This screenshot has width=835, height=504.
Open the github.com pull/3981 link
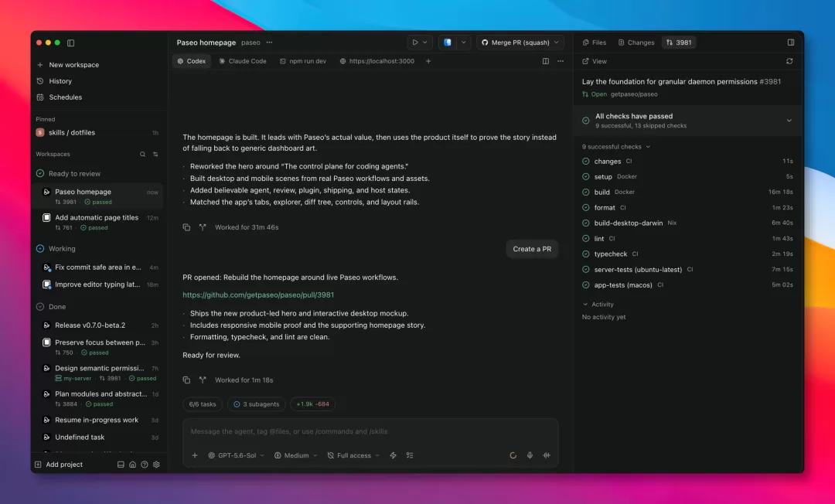[x=258, y=295]
